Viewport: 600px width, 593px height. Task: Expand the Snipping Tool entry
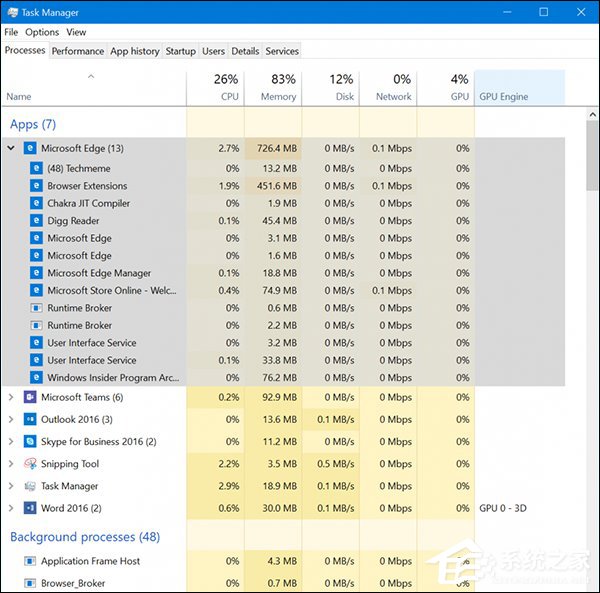tap(11, 464)
